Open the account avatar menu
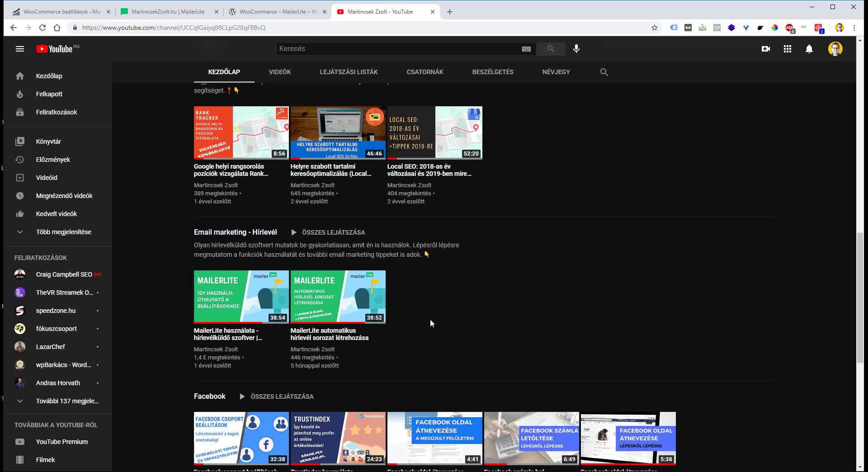868x472 pixels. pos(835,49)
